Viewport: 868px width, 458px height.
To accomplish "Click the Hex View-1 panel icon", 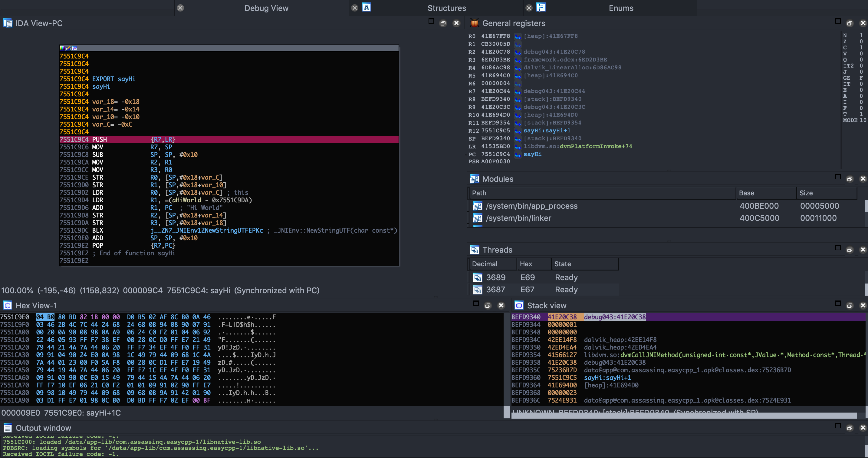I will click(7, 305).
